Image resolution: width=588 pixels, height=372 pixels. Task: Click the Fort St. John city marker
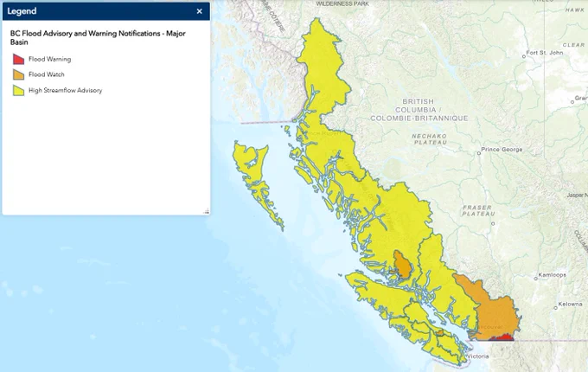524,56
